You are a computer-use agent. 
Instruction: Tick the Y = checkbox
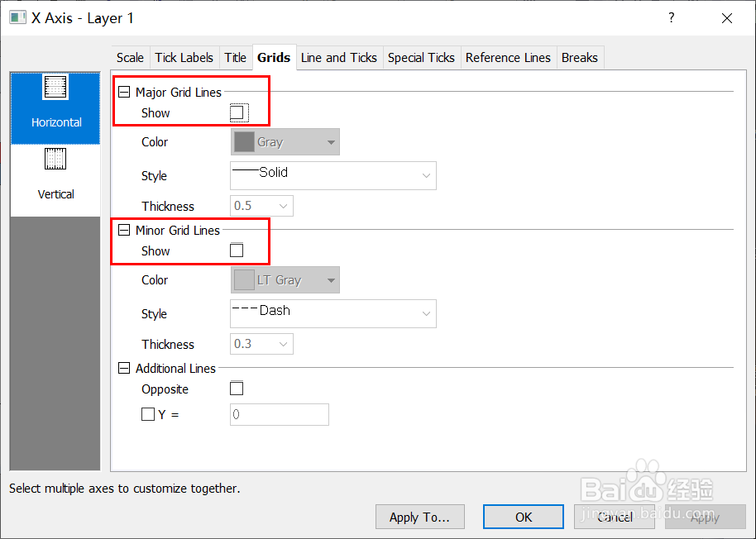[x=148, y=415]
